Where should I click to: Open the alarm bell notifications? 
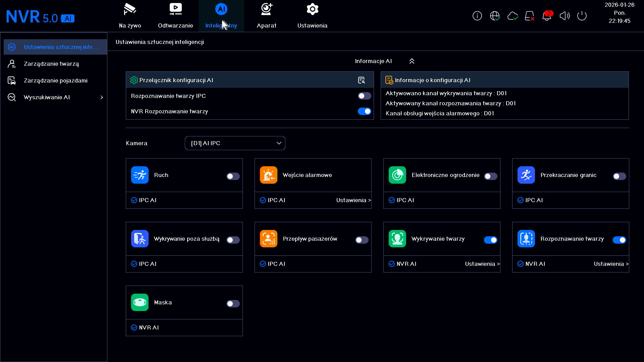pos(547,16)
